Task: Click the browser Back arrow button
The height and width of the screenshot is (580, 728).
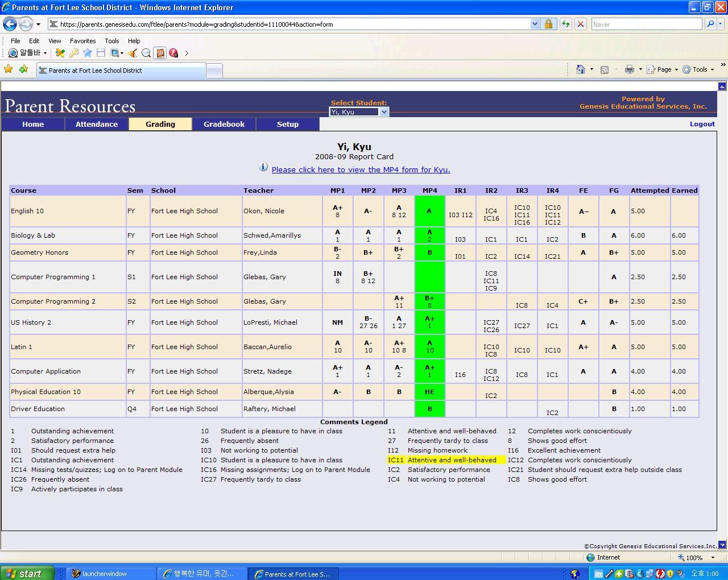Action: point(10,24)
